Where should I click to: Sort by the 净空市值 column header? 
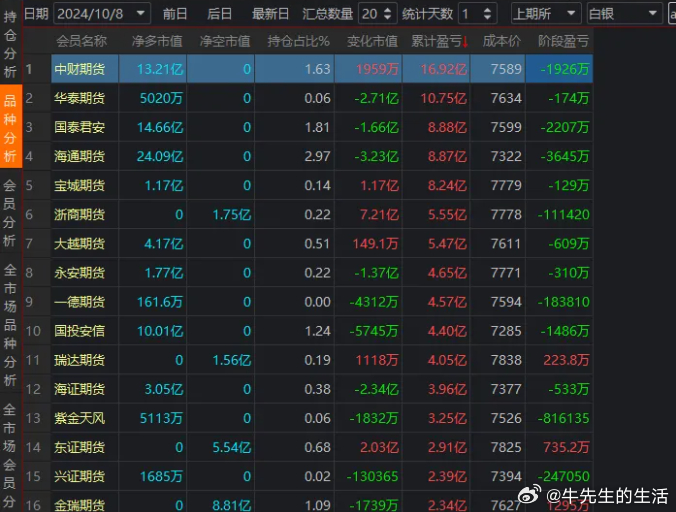tap(225, 41)
